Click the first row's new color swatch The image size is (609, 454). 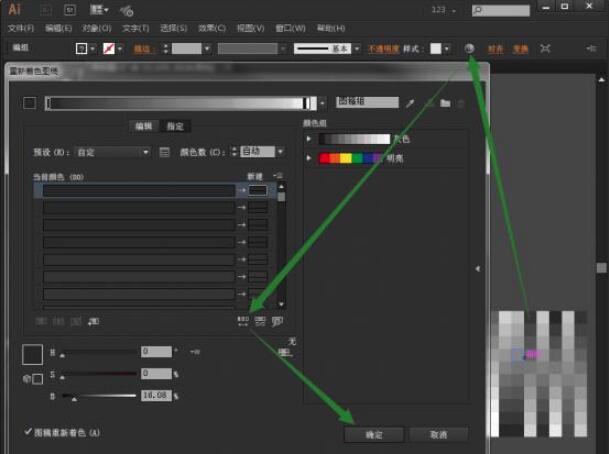point(258,190)
